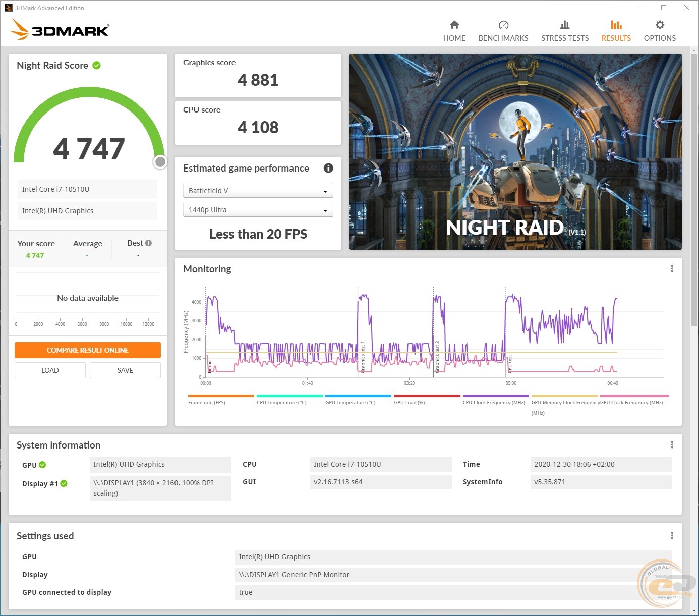Open System information three-dot menu
This screenshot has height=616, width=699.
point(672,444)
